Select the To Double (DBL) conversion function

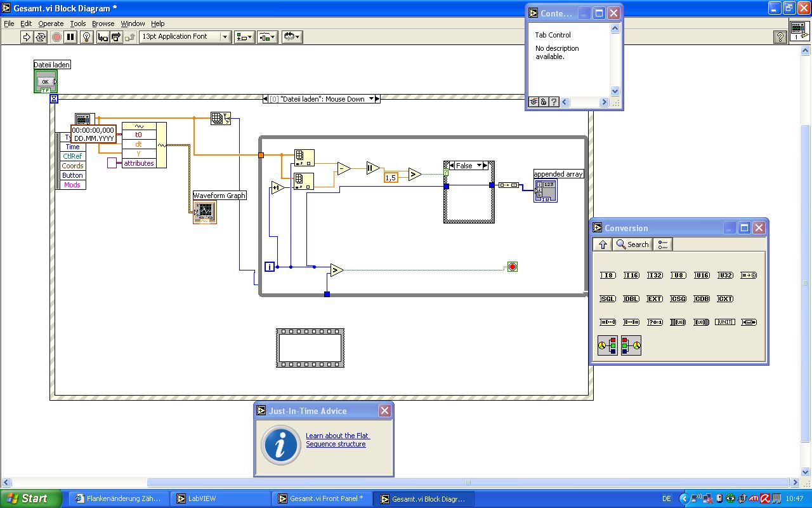click(631, 298)
